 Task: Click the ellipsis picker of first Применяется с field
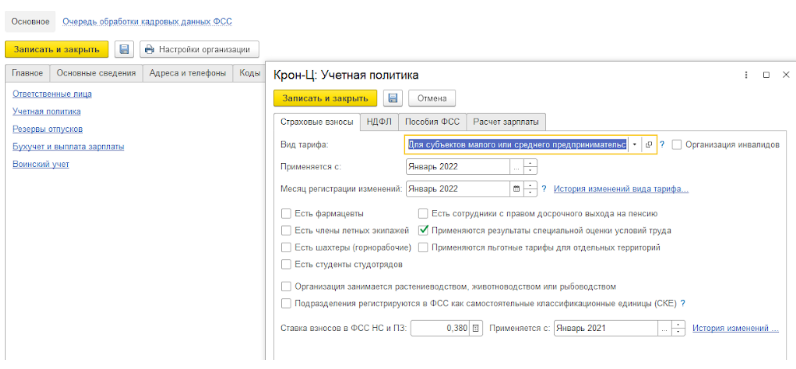(x=516, y=167)
